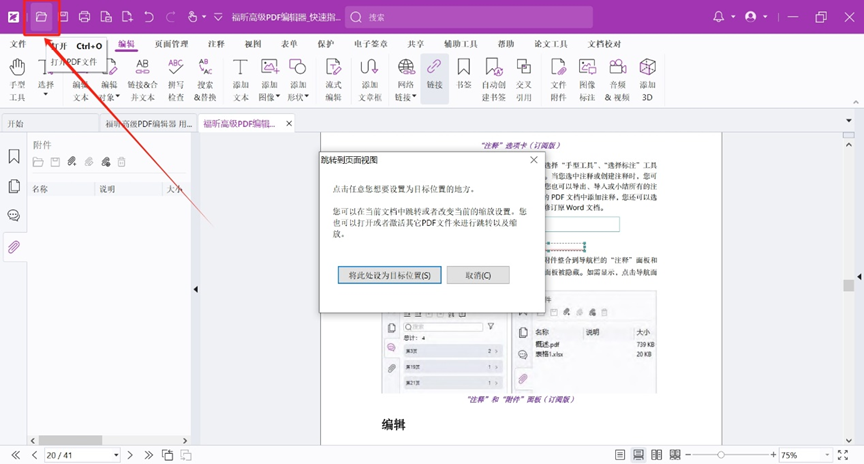Click zoom in plus button
The image size is (864, 464).
pos(774,455)
